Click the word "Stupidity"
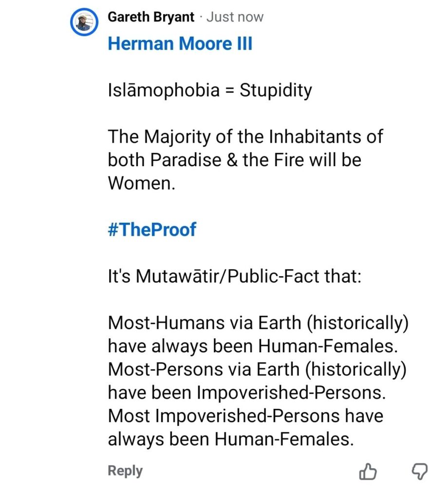Image resolution: width=448 pixels, height=499 pixels. (x=276, y=91)
